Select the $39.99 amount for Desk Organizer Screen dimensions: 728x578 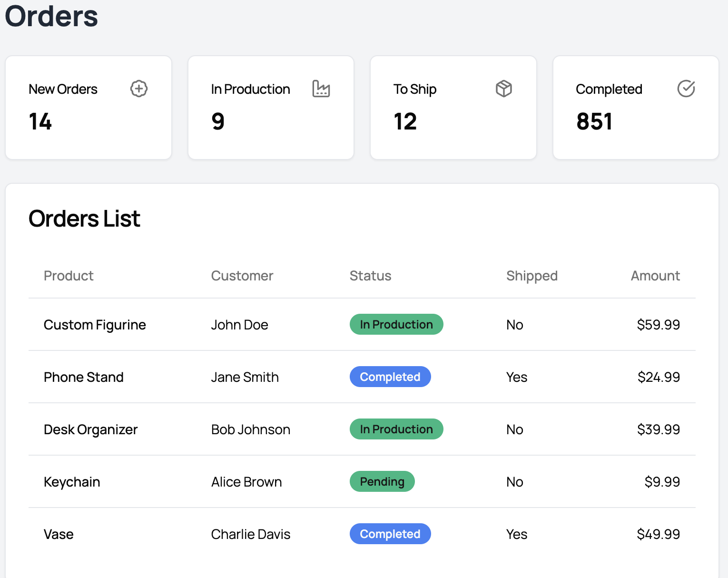click(659, 429)
